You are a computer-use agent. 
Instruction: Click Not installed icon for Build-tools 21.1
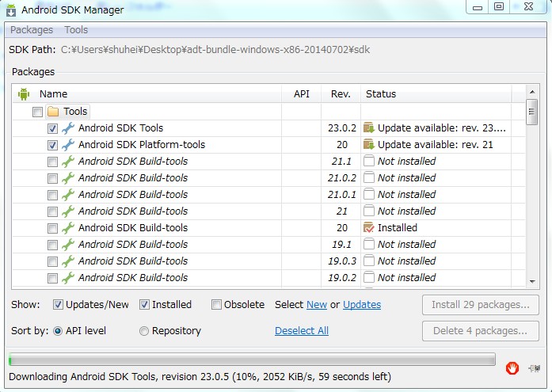[368, 161]
